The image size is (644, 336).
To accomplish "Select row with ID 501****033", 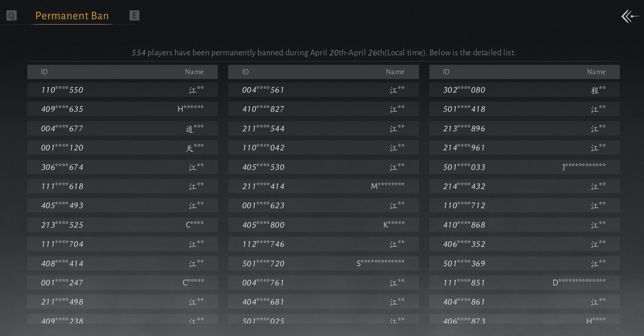I will tap(524, 167).
